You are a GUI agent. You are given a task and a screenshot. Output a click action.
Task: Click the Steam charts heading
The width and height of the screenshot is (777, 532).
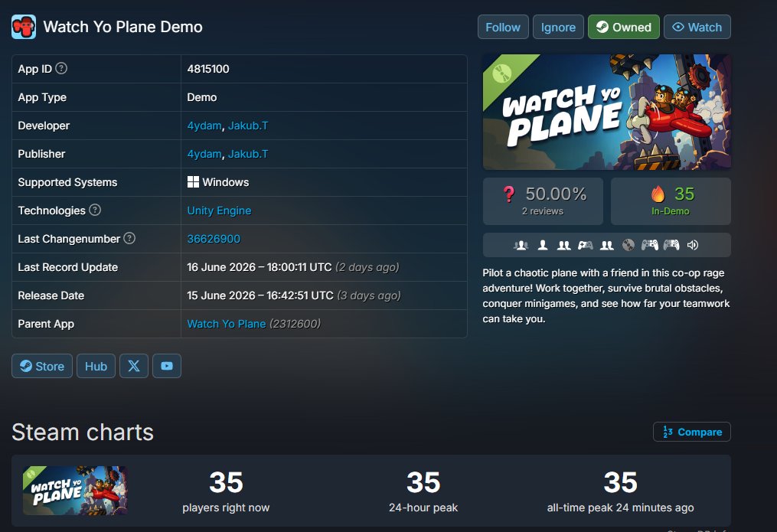tap(83, 432)
